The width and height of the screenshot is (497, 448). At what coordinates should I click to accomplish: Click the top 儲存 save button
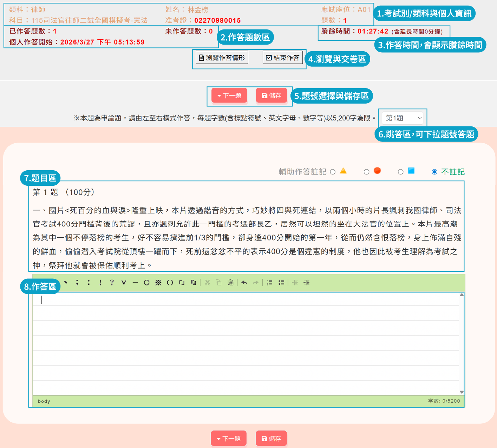tap(272, 95)
